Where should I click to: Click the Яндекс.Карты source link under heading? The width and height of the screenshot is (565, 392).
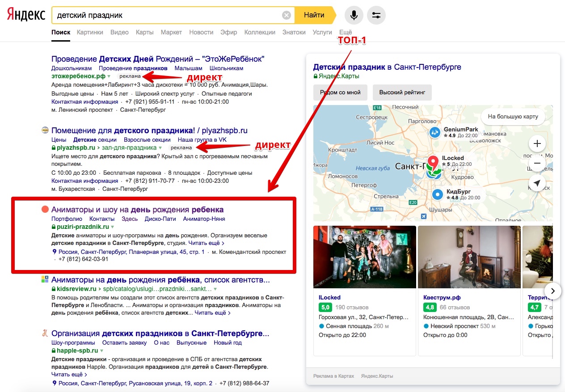(339, 76)
